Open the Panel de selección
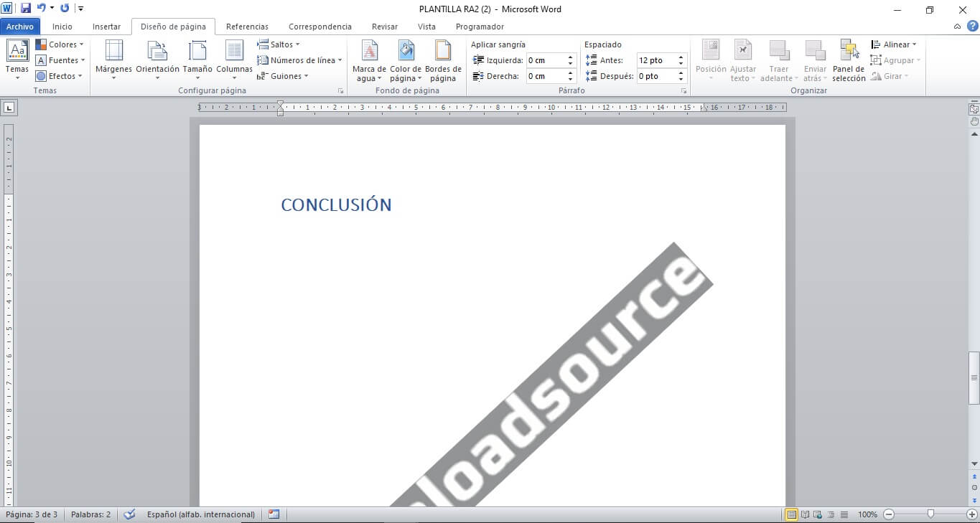Screen dimensions: 980x523 pos(849,60)
